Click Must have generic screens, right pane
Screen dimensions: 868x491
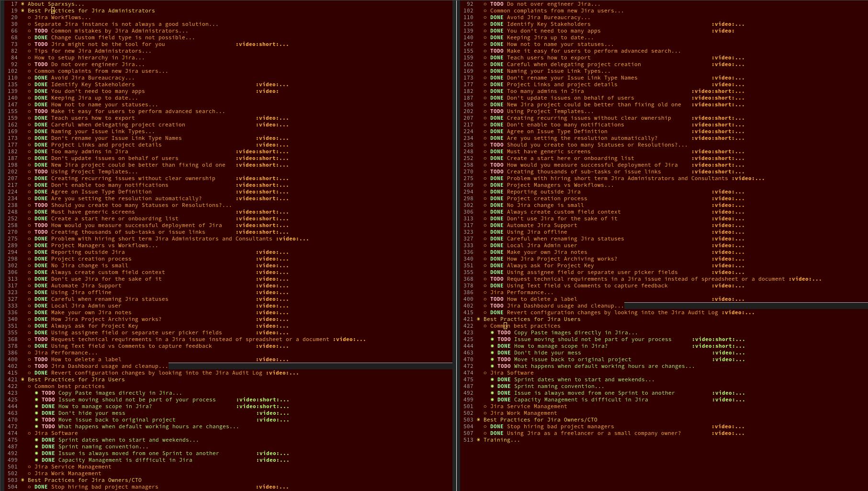point(548,151)
